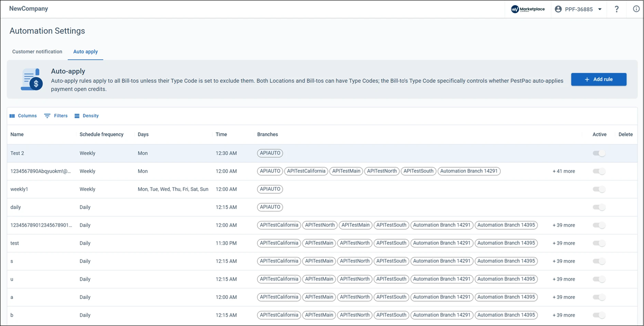644x326 pixels.
Task: Open the help question mark icon
Action: (x=617, y=9)
